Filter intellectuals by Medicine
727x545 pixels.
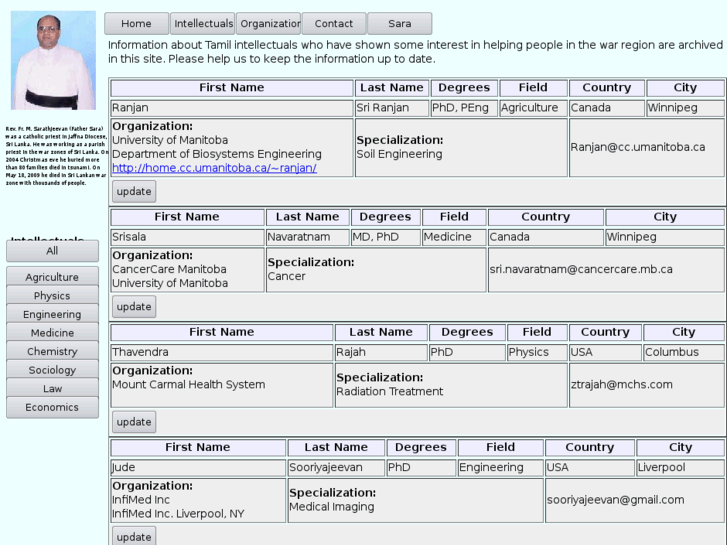(x=52, y=333)
